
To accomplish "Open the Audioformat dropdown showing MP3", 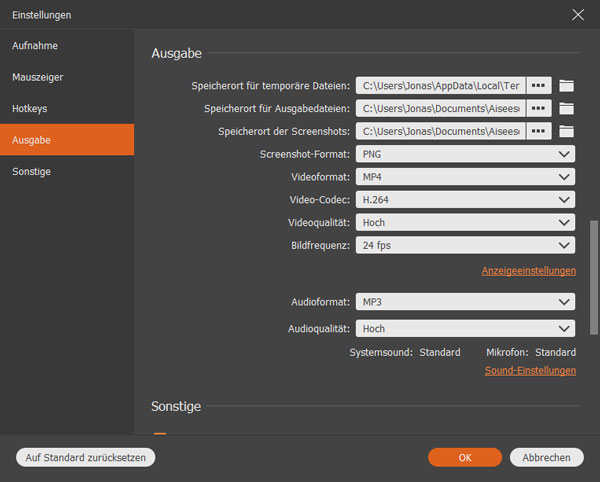I will tap(465, 302).
